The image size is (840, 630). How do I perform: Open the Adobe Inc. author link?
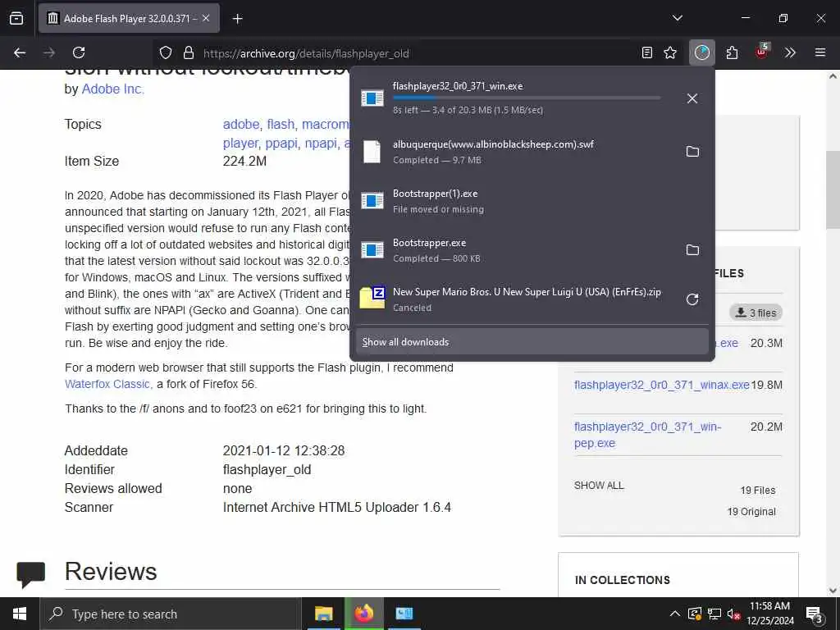(x=112, y=89)
